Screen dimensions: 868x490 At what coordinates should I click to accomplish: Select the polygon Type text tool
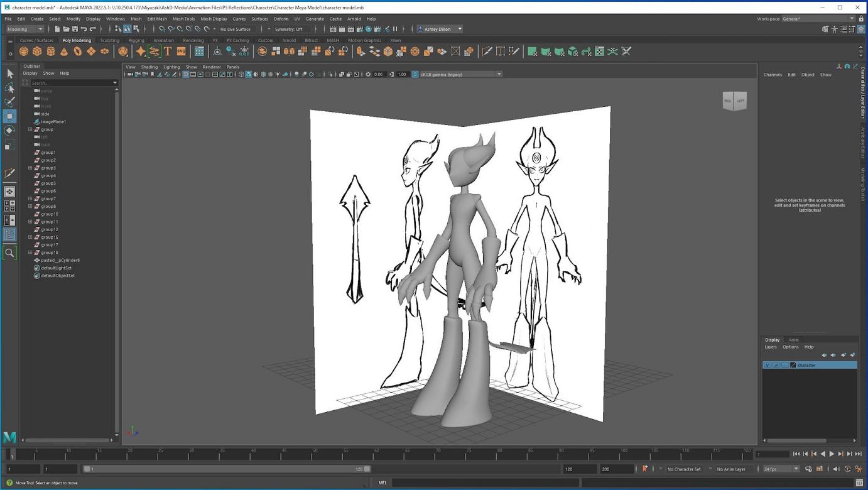[168, 52]
